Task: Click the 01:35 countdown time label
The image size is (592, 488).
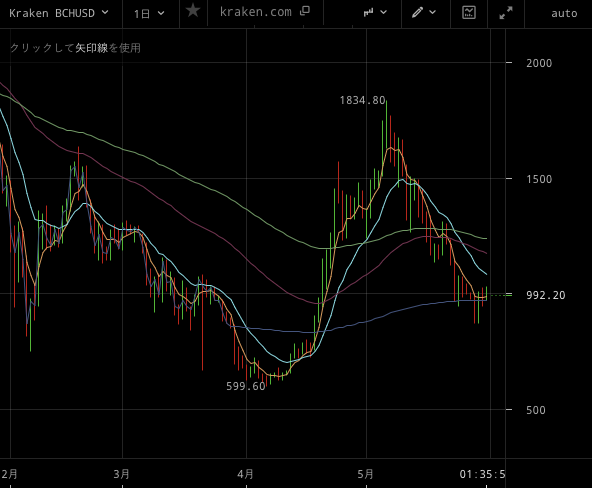Action: click(482, 474)
